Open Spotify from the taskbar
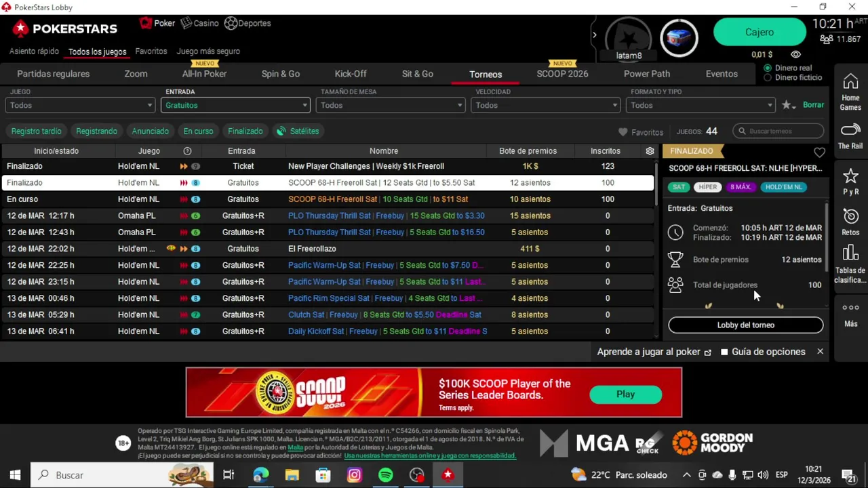This screenshot has width=868, height=488. pos(385,475)
